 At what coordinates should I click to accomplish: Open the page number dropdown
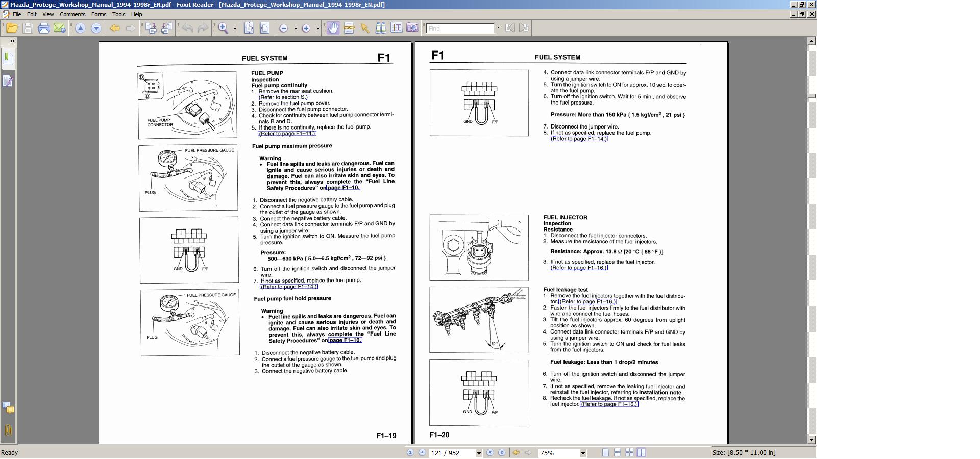479,453
